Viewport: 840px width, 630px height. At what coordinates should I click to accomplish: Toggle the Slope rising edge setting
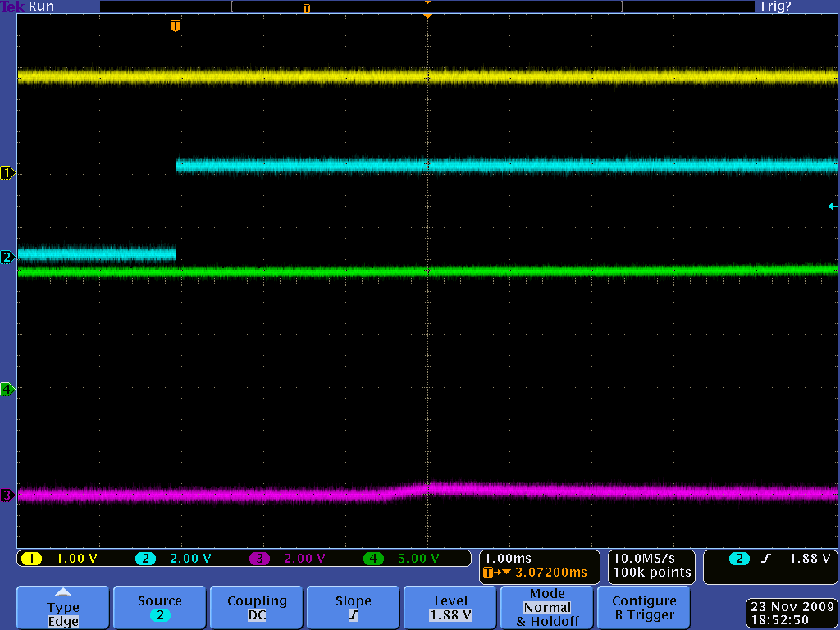353,608
